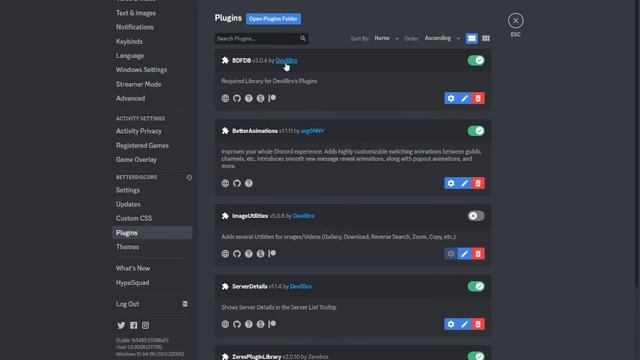Delete ServerDetails plugin trash icon

pyautogui.click(x=478, y=324)
